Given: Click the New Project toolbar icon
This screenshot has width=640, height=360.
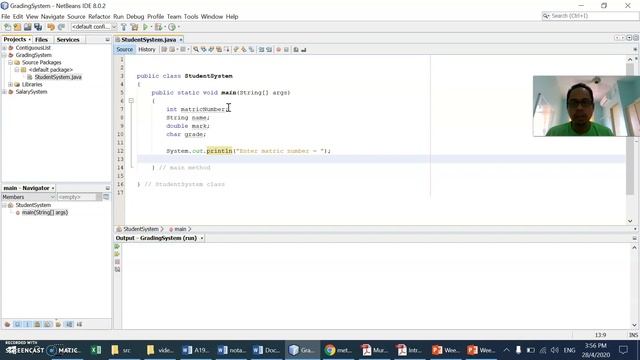Looking at the screenshot, I should point(17,27).
